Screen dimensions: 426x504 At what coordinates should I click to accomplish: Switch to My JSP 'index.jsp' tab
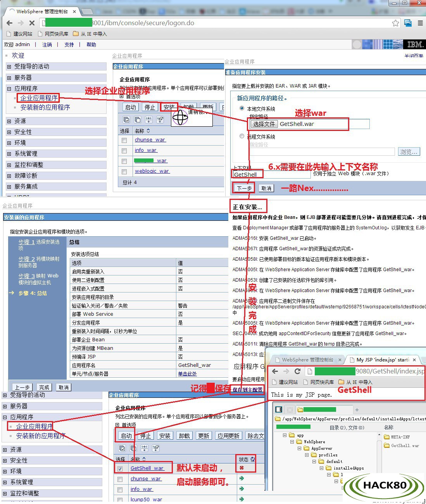click(x=382, y=360)
